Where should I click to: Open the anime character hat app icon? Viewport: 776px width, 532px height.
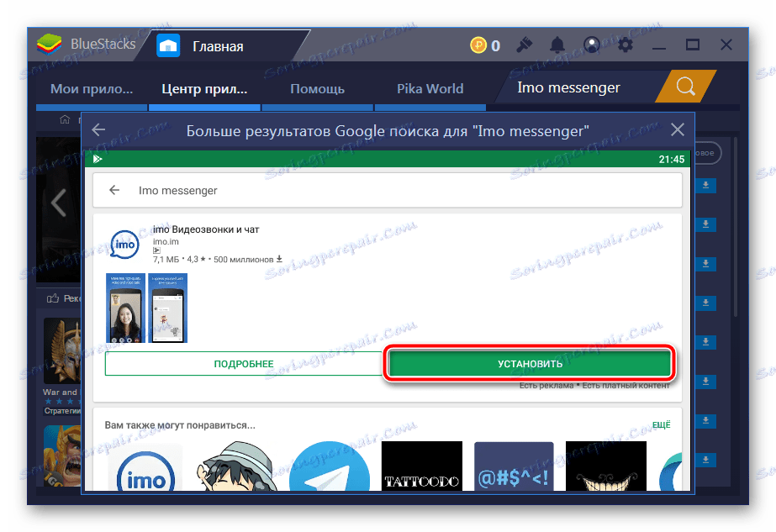coord(236,466)
